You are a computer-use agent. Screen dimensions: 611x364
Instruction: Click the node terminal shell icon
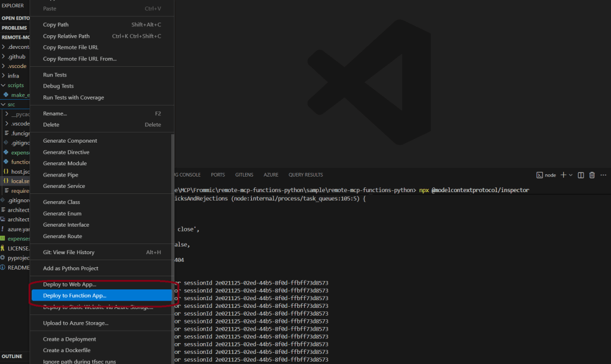point(539,175)
